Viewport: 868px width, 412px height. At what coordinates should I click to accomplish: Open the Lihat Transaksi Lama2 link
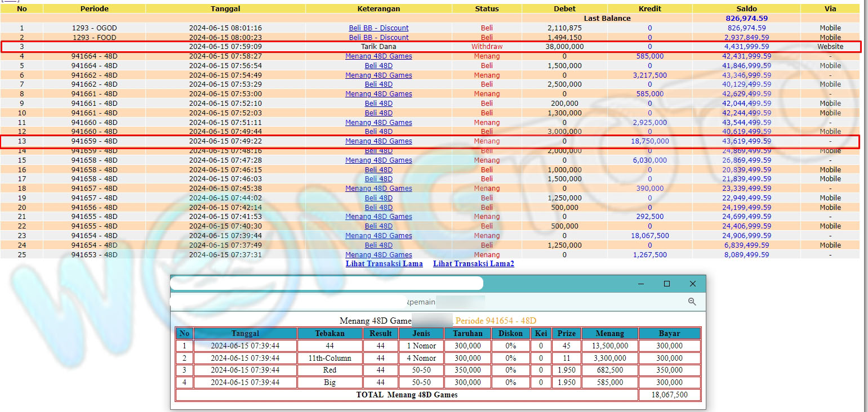[473, 264]
